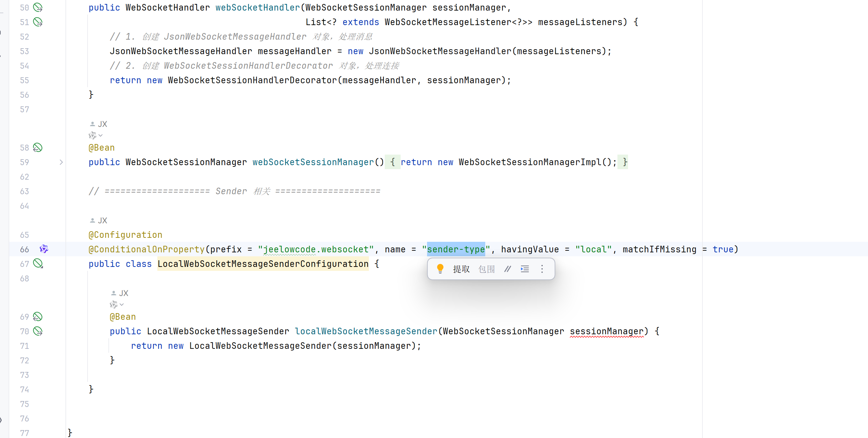The image size is (868, 438).
Task: Click the folded left brace on line 59
Action: (x=392, y=162)
